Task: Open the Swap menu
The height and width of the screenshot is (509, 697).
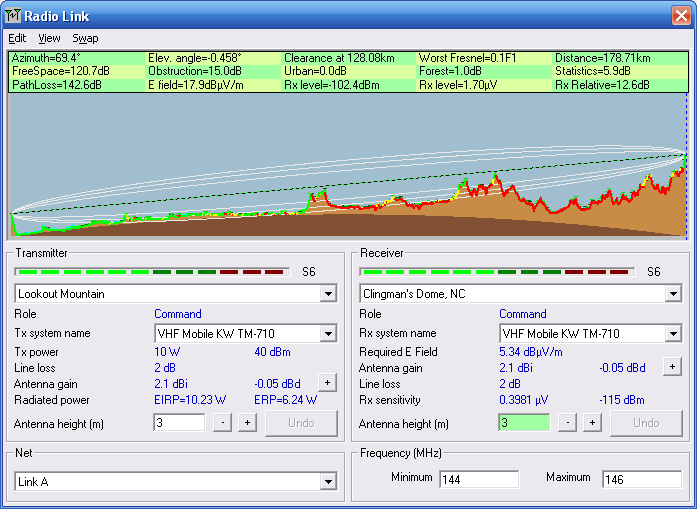Action: 85,38
